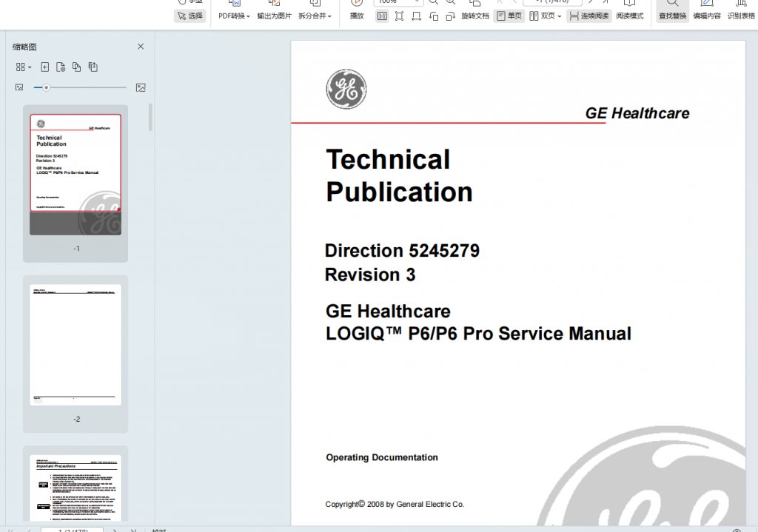Screen dimensions: 758x532
Task: Click the 'Direction 5245279' text
Action: [x=402, y=251]
